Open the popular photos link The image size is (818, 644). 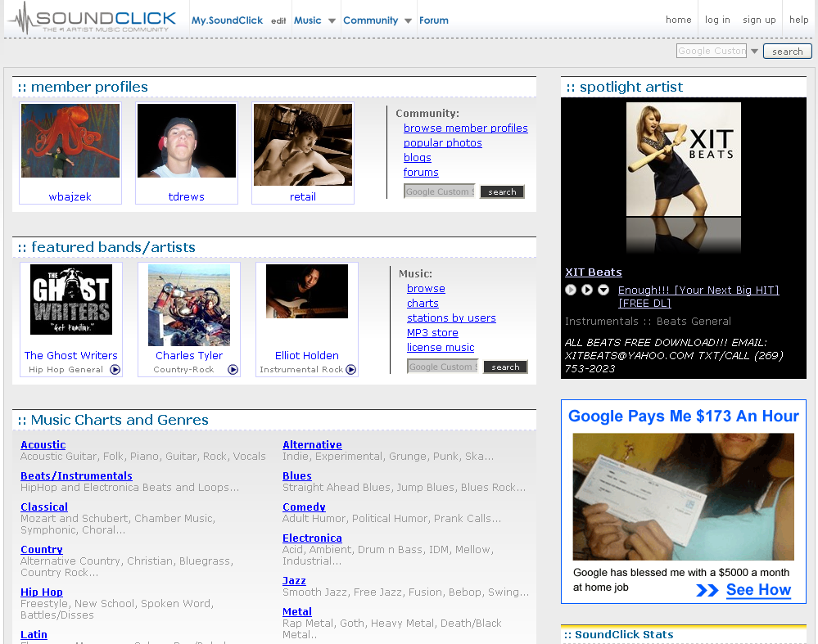(x=442, y=143)
